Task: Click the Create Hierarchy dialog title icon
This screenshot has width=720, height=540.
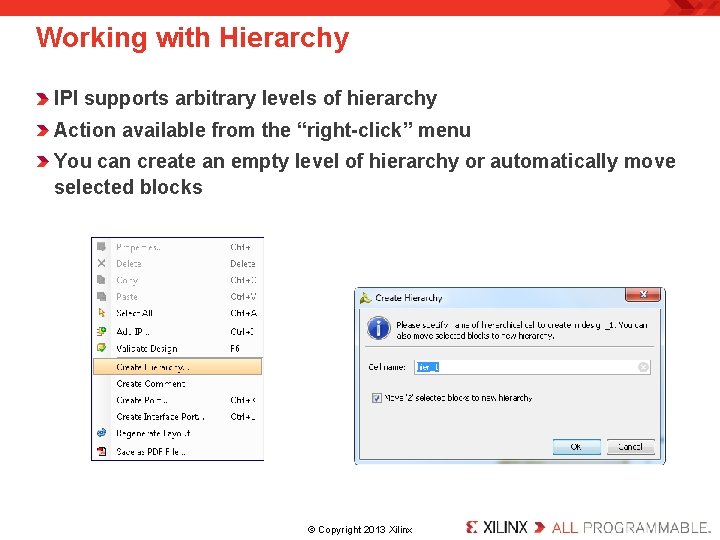Action: point(366,298)
